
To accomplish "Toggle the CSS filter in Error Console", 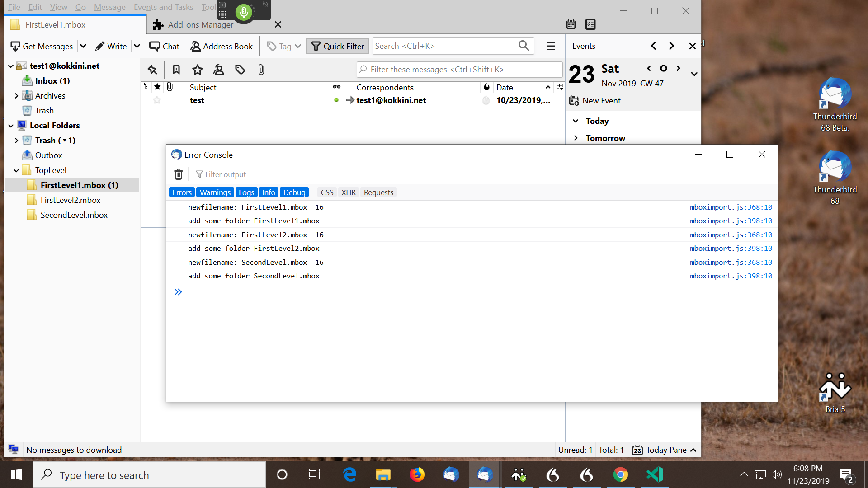I will tap(327, 192).
